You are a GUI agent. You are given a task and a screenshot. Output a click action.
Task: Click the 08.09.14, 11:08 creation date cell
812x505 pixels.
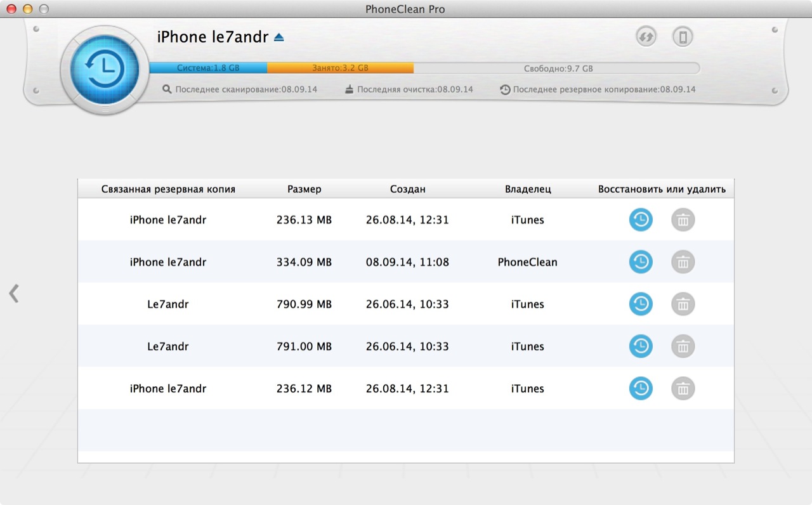click(407, 262)
